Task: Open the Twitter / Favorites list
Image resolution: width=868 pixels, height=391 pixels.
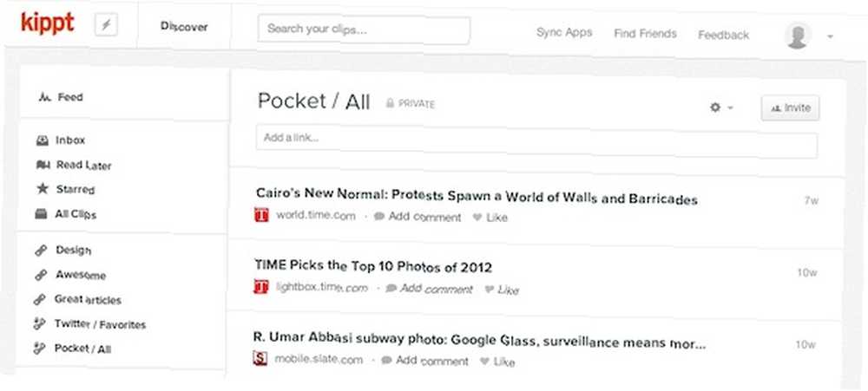Action: pyautogui.click(x=100, y=324)
